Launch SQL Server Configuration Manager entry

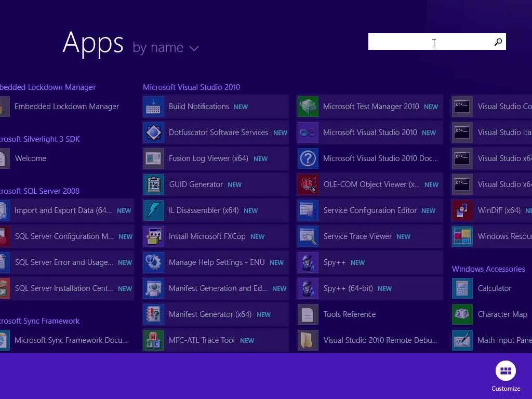67,236
